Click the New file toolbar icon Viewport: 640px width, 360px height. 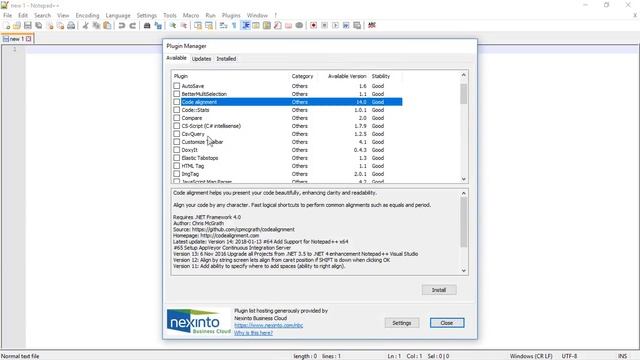tap(7, 26)
